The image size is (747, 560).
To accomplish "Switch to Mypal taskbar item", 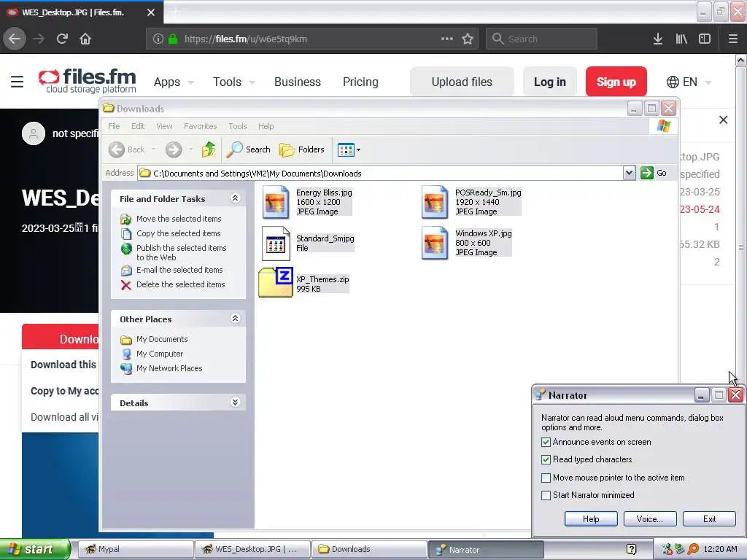I will point(135,550).
